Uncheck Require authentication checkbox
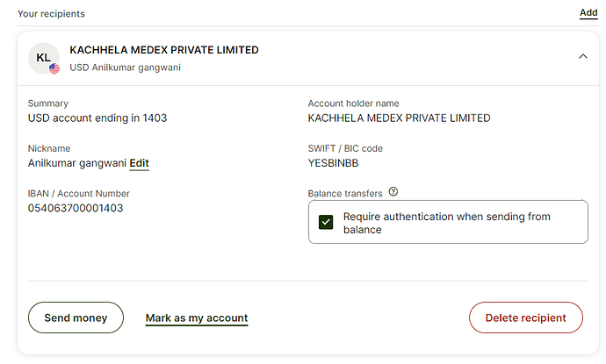The width and height of the screenshot is (606, 364). click(326, 222)
